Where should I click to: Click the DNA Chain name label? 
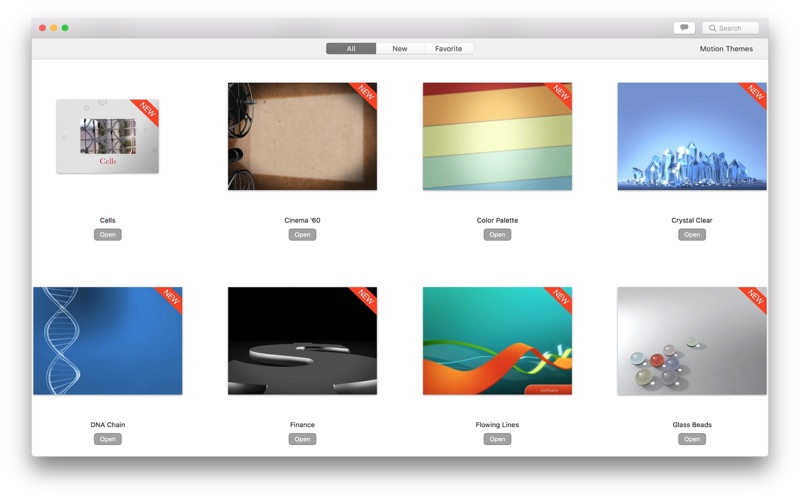[108, 424]
